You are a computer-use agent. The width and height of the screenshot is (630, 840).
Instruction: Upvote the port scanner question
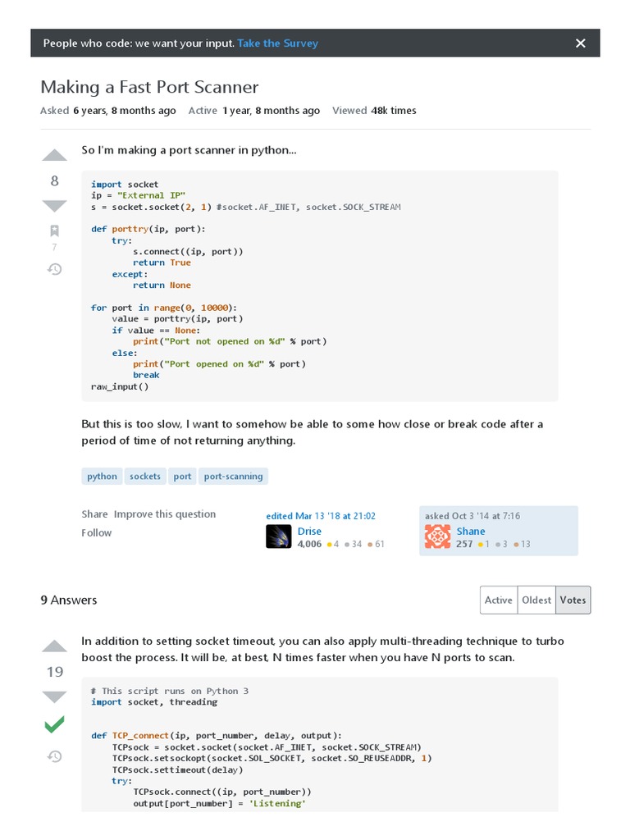point(54,155)
